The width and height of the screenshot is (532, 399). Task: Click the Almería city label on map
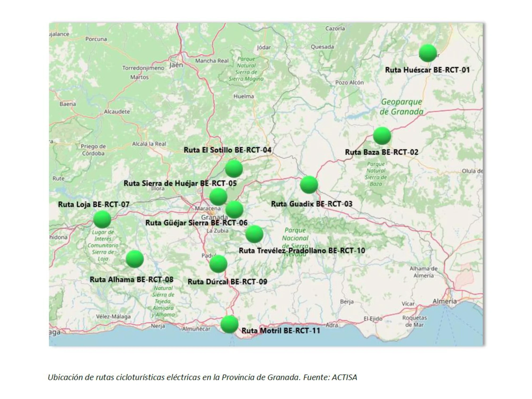tap(444, 301)
